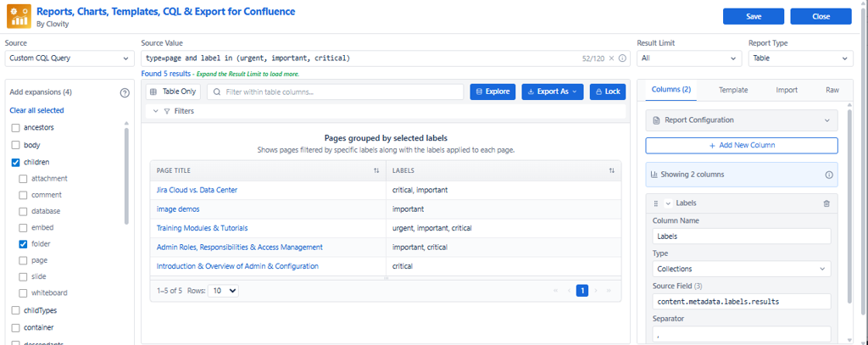The height and width of the screenshot is (345, 868).
Task: Click Add New Column button
Action: coord(742,146)
